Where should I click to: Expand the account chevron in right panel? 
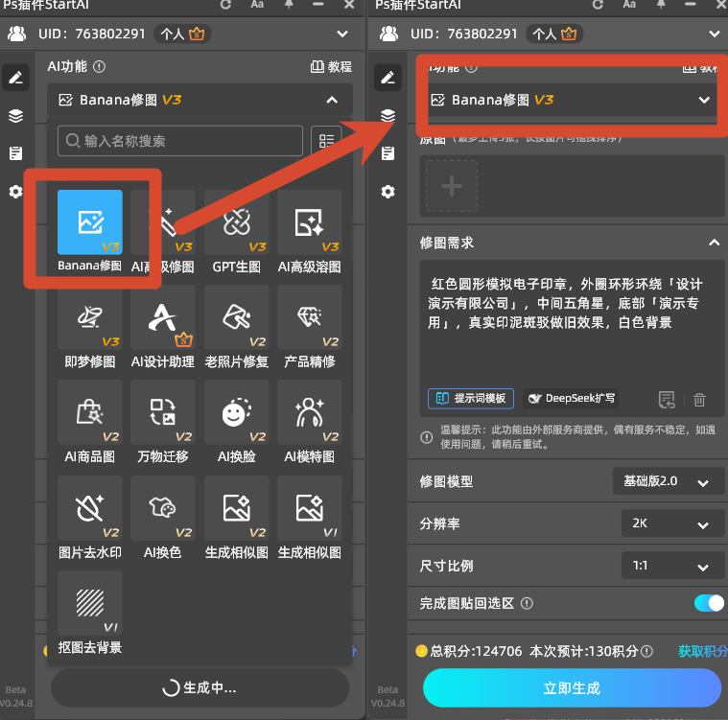pos(715,34)
